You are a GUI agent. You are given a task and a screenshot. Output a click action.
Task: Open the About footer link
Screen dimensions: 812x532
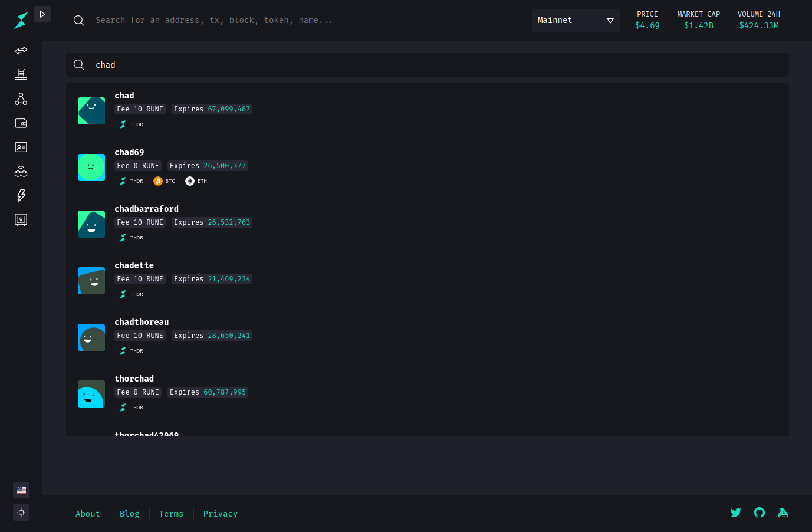click(x=87, y=514)
